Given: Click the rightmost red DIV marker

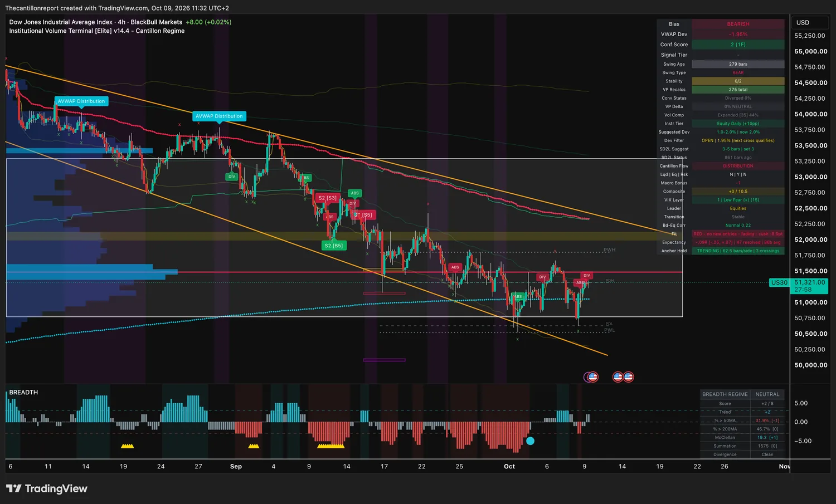Looking at the screenshot, I should [x=587, y=276].
